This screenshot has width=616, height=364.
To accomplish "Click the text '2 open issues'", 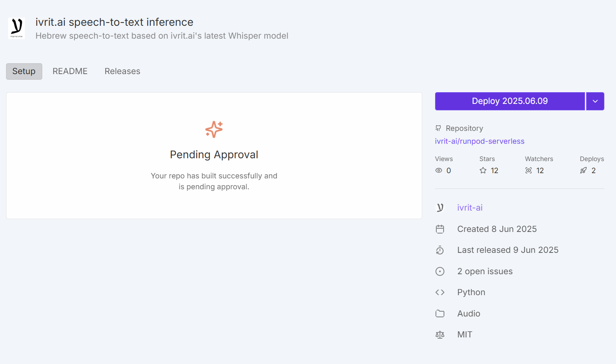I will click(485, 271).
